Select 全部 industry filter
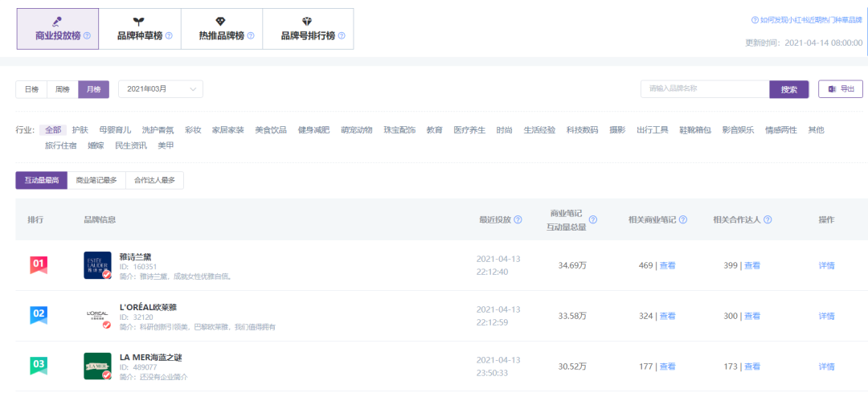Image resolution: width=868 pixels, height=393 pixels. [x=53, y=130]
